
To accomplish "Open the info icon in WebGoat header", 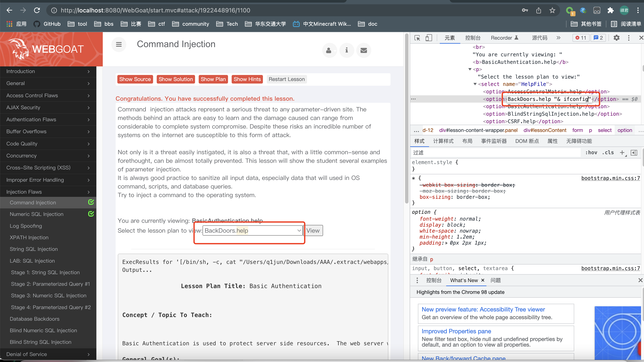I will coord(346,50).
